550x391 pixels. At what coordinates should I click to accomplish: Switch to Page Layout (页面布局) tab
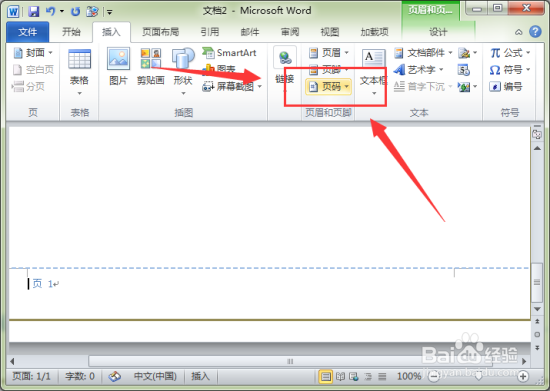click(x=160, y=32)
